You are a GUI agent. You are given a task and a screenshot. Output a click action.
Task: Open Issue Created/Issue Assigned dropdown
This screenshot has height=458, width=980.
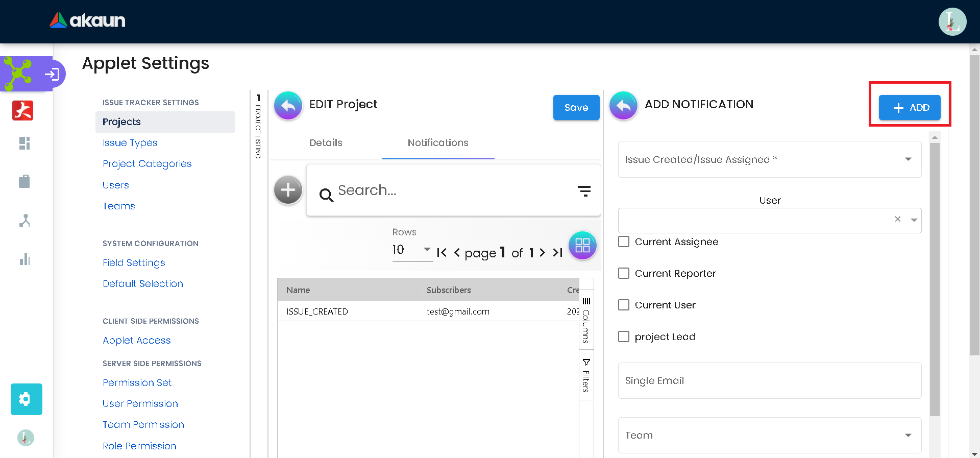(770, 159)
